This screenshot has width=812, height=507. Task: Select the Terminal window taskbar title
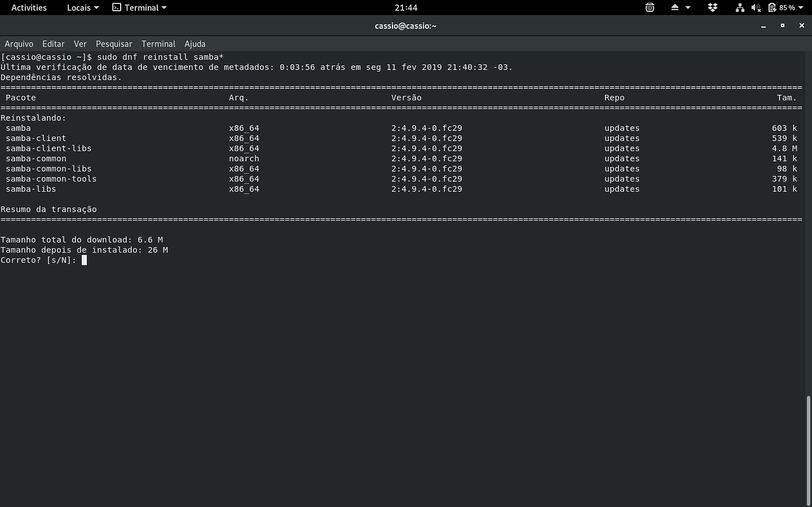coord(405,26)
